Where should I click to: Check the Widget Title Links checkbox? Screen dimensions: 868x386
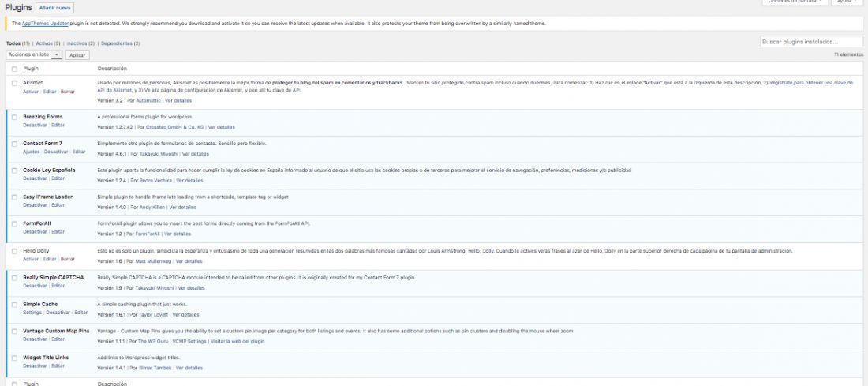[x=14, y=358]
